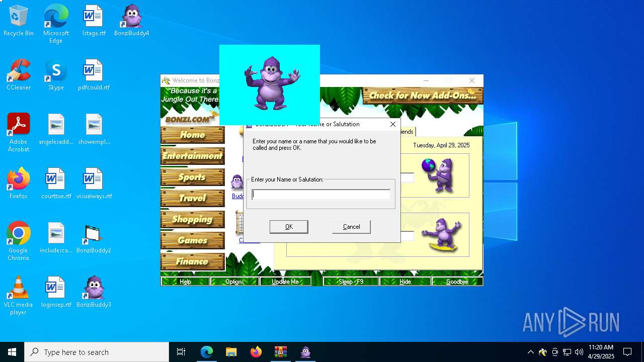
Task: Click the Hide button
Action: coord(405,282)
